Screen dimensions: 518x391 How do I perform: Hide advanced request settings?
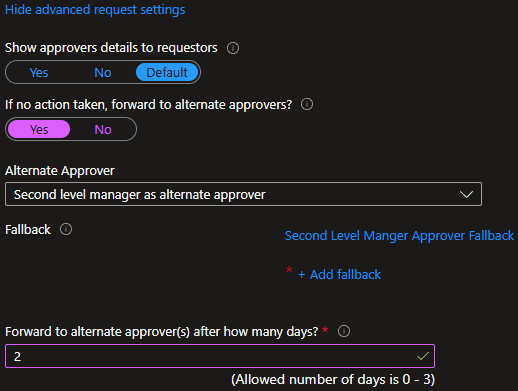[95, 10]
